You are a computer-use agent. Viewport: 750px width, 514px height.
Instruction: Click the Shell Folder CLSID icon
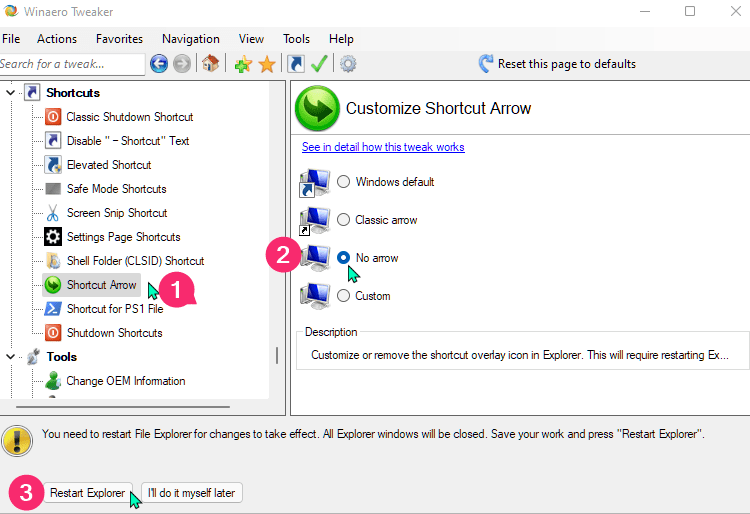pos(53,261)
